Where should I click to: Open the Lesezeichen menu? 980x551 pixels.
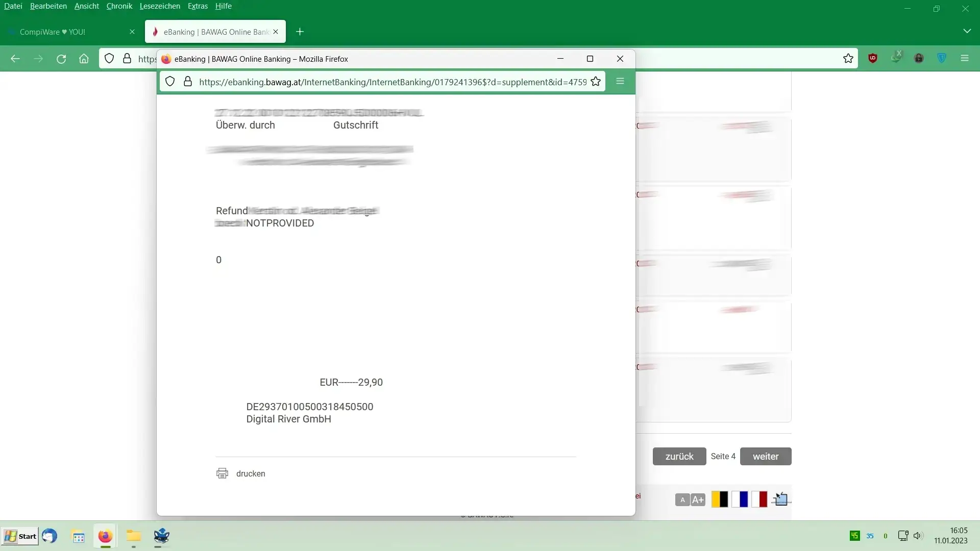point(160,6)
